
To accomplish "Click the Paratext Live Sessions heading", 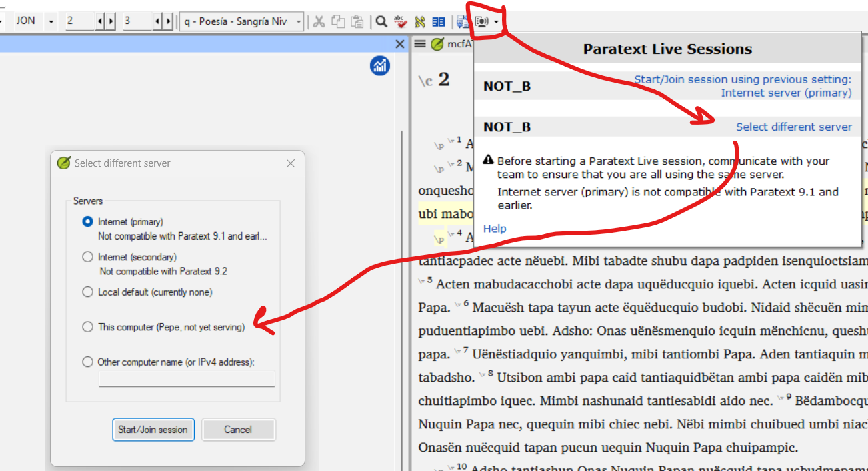I will 667,49.
